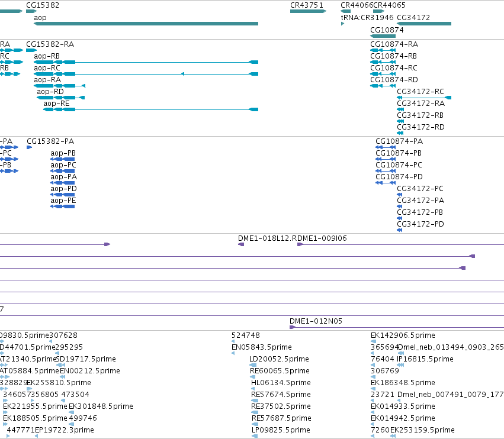Select transcript CG10874-RC

pyautogui.click(x=383, y=74)
